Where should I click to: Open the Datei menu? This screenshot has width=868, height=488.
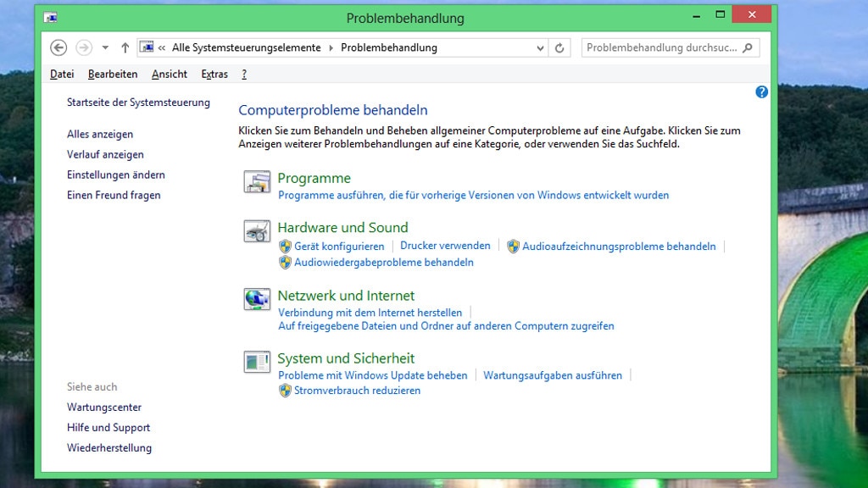click(x=62, y=75)
